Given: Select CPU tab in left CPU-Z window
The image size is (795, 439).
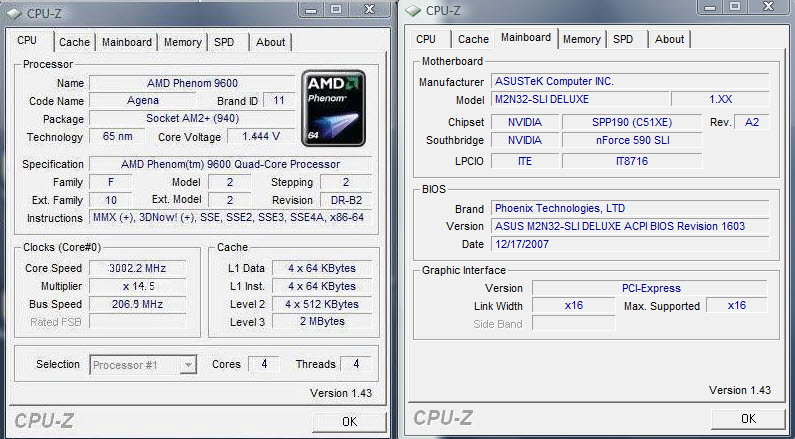Looking at the screenshot, I should [x=27, y=41].
